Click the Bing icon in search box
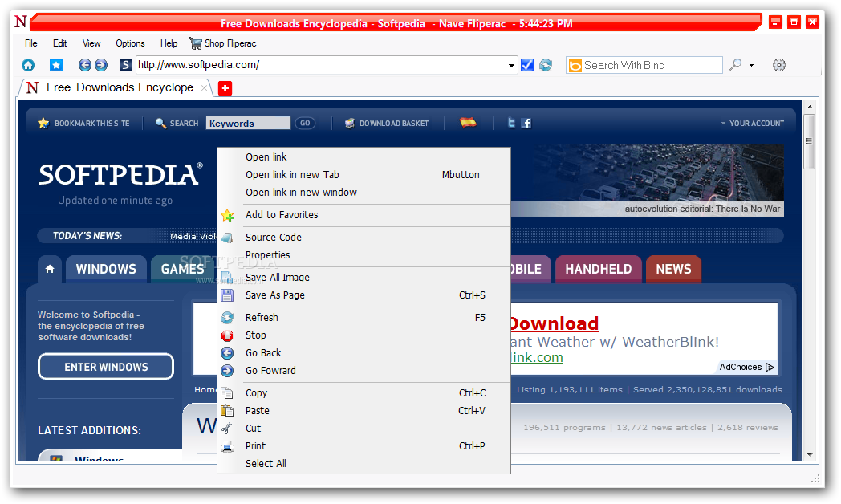 pyautogui.click(x=575, y=66)
